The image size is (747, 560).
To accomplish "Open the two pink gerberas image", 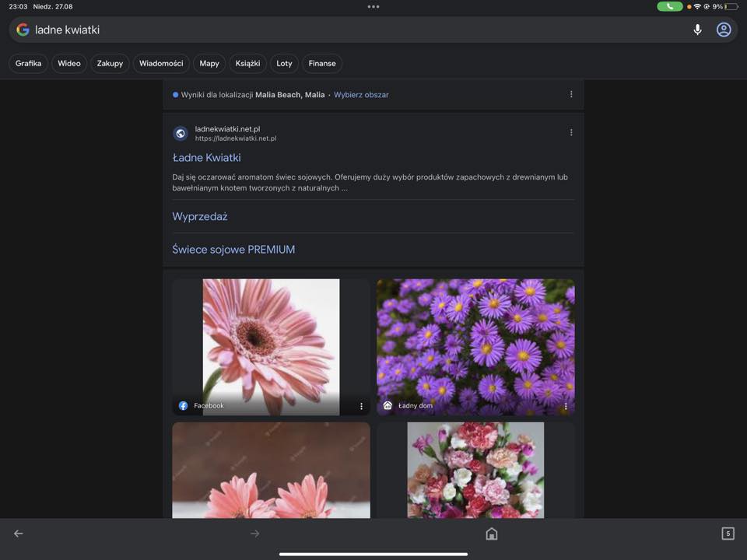I will tap(271, 470).
